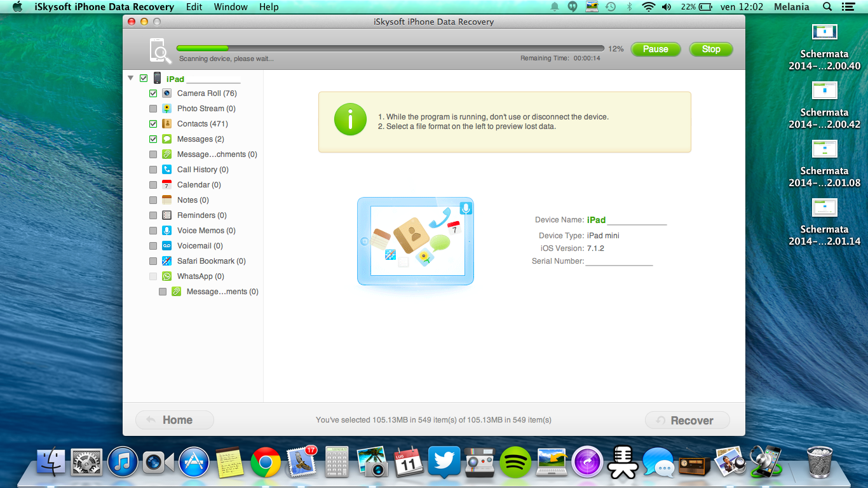
Task: Click the Messages speech bubble icon
Action: [x=166, y=139]
